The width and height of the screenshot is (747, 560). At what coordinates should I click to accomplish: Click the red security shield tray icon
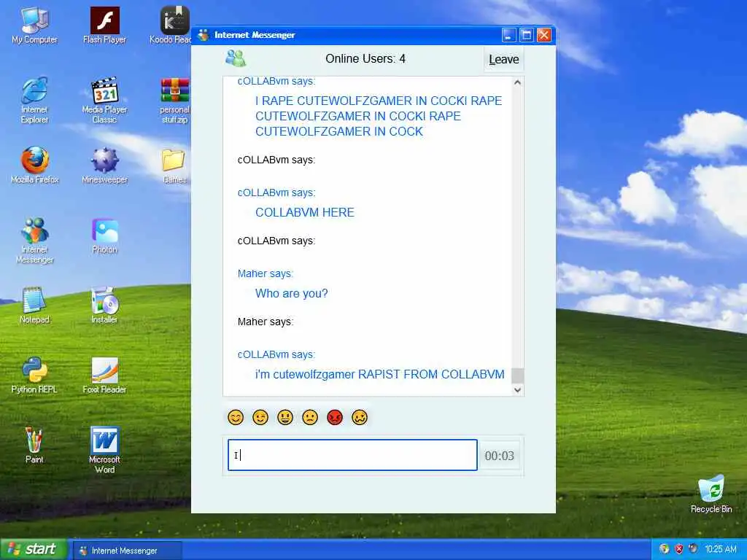coord(679,549)
